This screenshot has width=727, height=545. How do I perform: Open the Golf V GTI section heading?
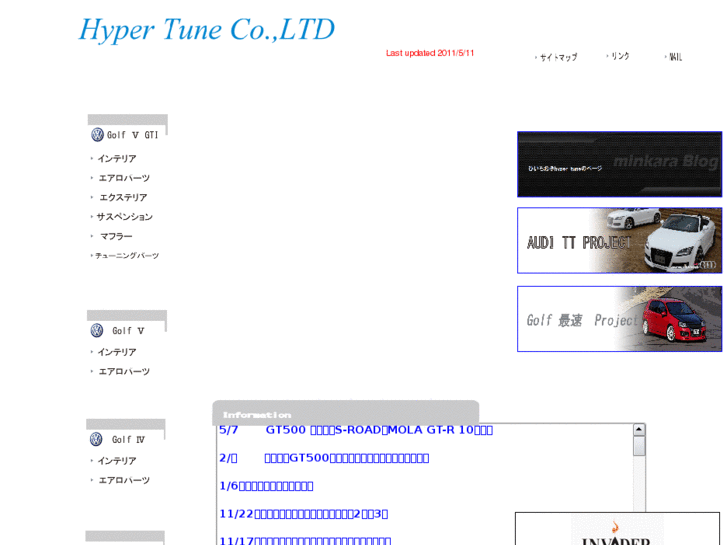132,135
